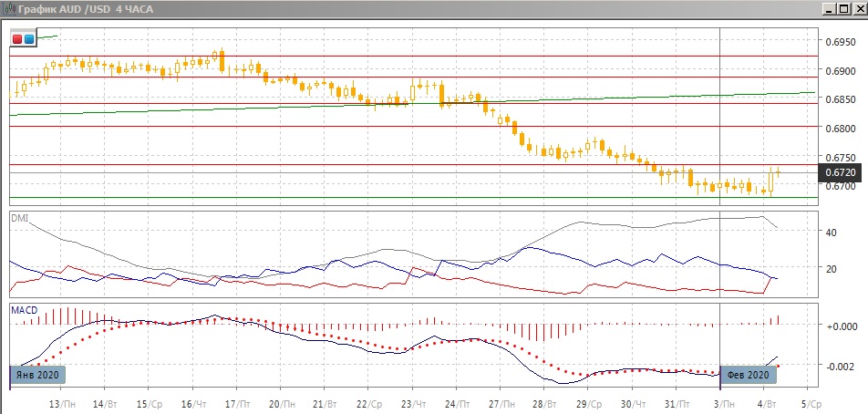The height and width of the screenshot is (414, 868).
Task: Select the Янв 2020 month marker
Action: coord(38,375)
